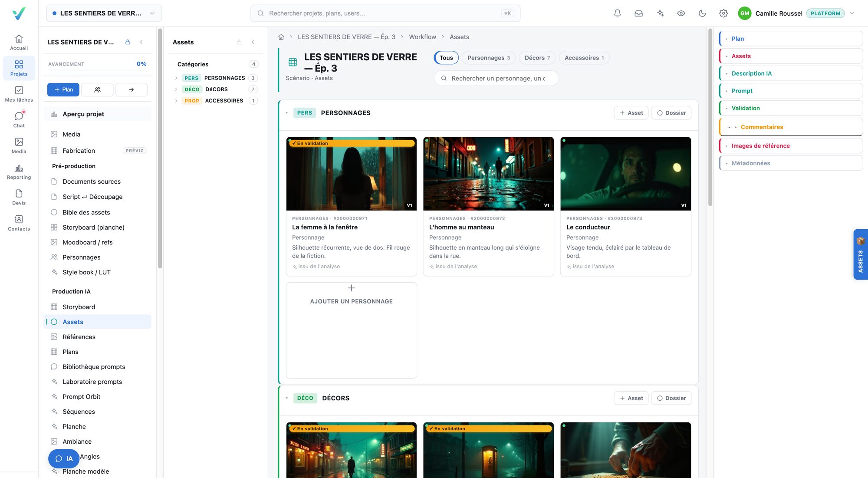Open Contacts in left rail
Screen dimensions: 868x478
point(19,223)
